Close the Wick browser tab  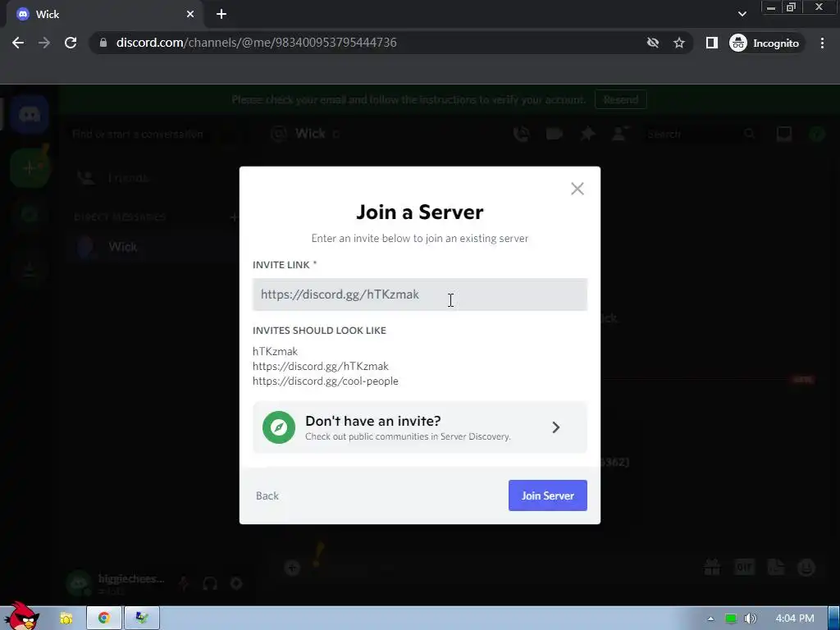click(190, 15)
